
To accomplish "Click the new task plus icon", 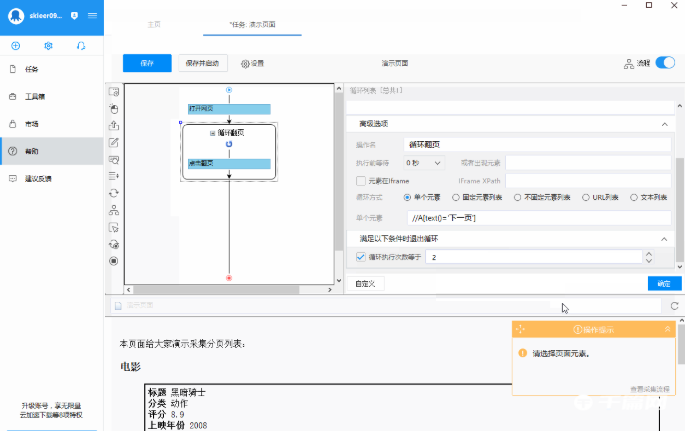I will click(x=15, y=46).
